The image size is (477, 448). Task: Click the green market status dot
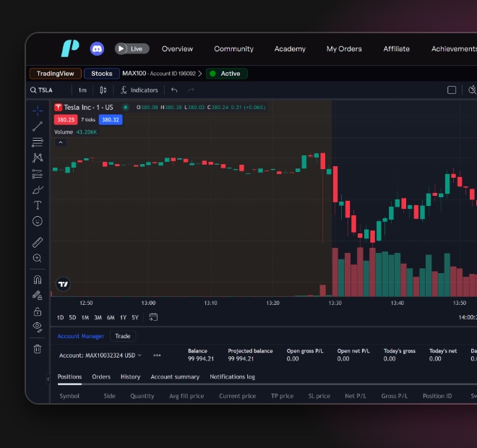125,107
